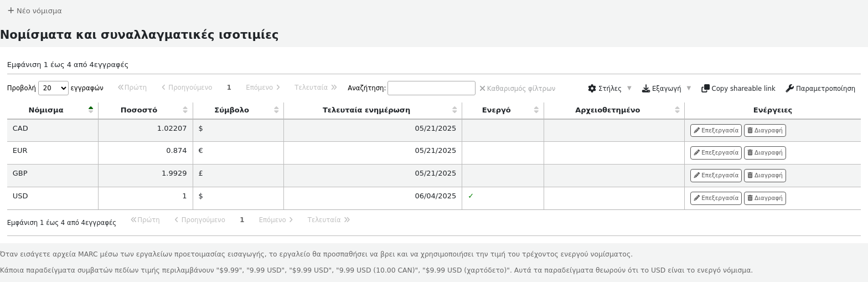868x282 pixels.
Task: Sort table by Σύμβολο column
Action: 231,110
